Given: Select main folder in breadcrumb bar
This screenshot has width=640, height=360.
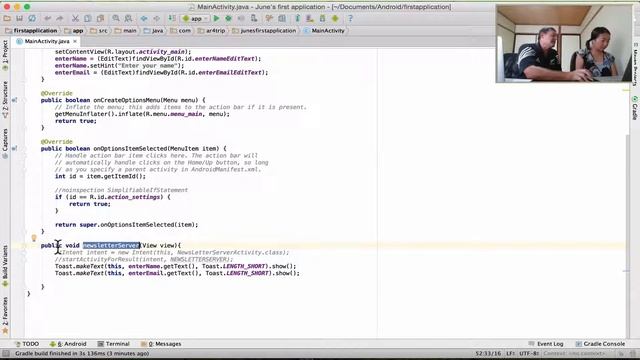Looking at the screenshot, I should 126,31.
